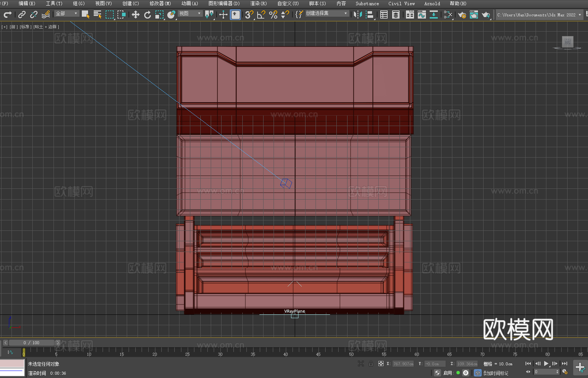Step to the next frame
Image resolution: width=588 pixels, height=378 pixels.
click(x=555, y=364)
